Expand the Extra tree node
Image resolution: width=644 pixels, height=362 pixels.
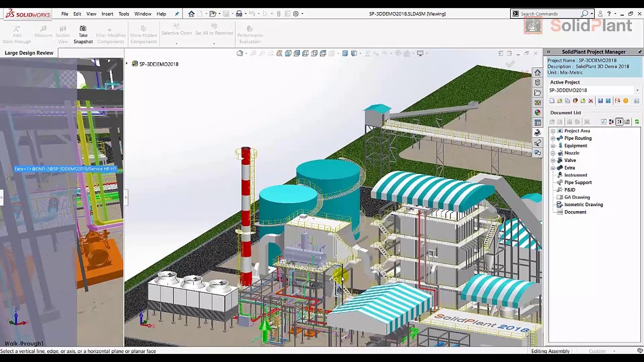553,168
